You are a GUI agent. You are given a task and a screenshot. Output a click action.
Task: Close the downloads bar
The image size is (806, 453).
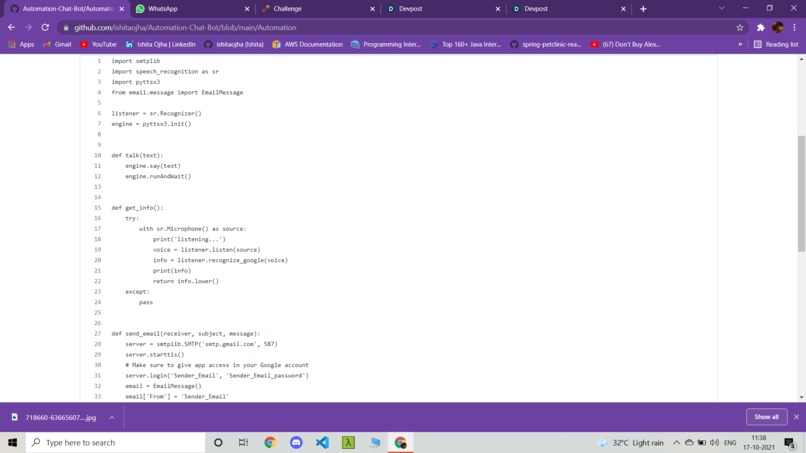click(796, 417)
